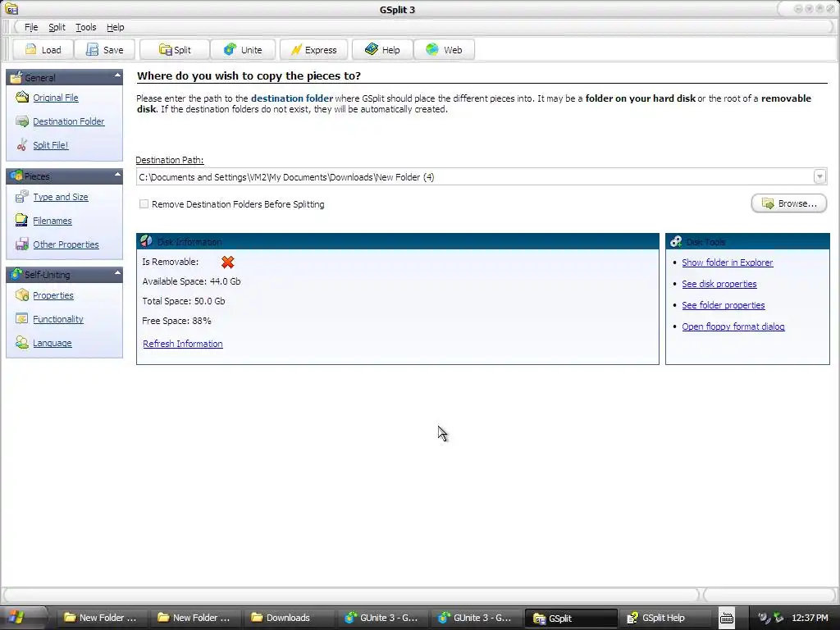Click the Original File icon in sidebar
This screenshot has height=630, width=840.
pyautogui.click(x=22, y=98)
